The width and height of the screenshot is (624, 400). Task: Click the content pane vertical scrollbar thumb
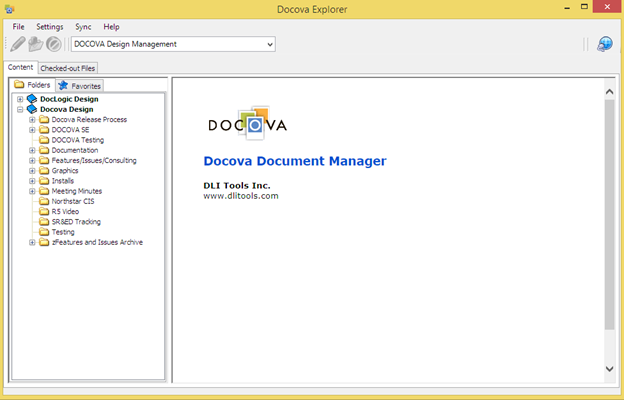(609, 215)
